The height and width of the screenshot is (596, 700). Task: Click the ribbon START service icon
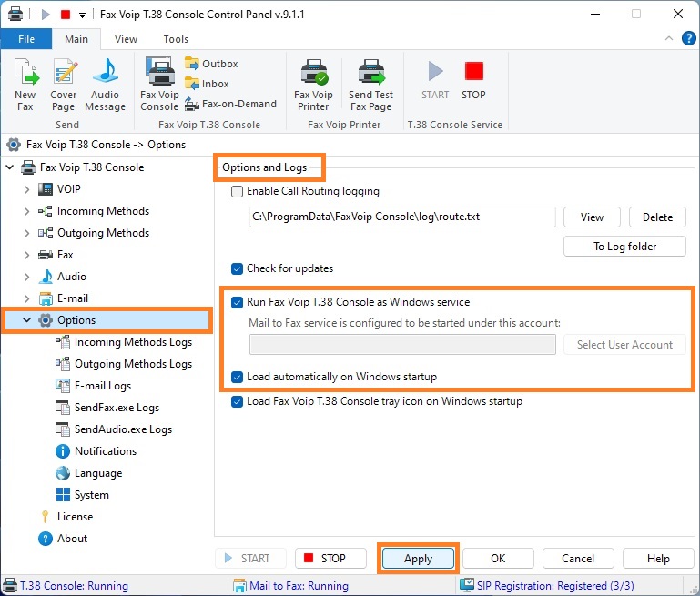[x=435, y=80]
